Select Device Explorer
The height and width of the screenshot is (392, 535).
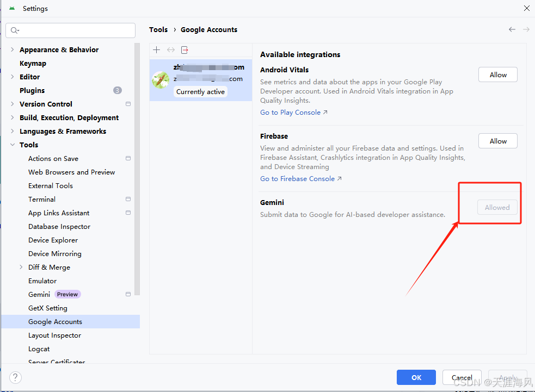tap(53, 240)
